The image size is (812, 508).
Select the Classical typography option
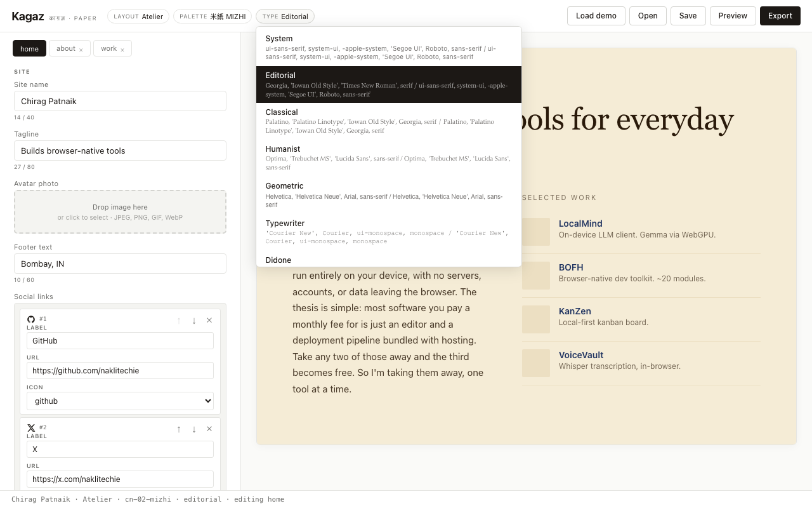point(389,121)
